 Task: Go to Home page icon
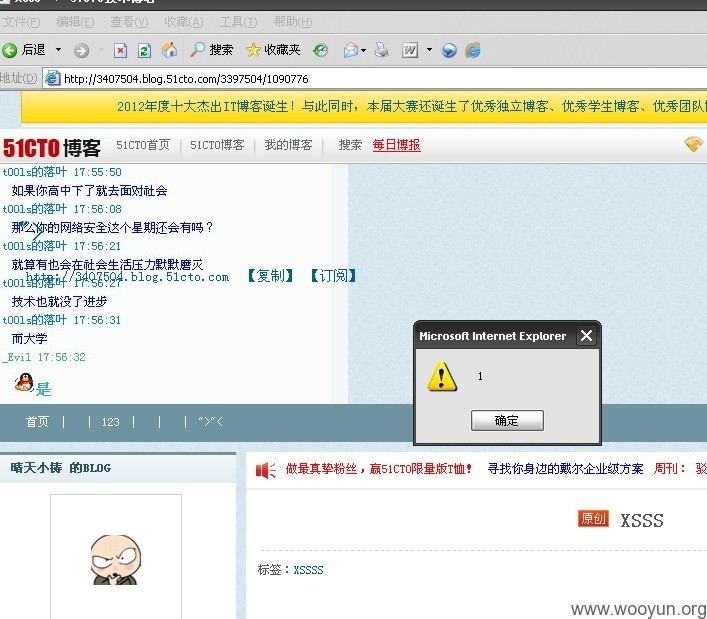point(170,50)
